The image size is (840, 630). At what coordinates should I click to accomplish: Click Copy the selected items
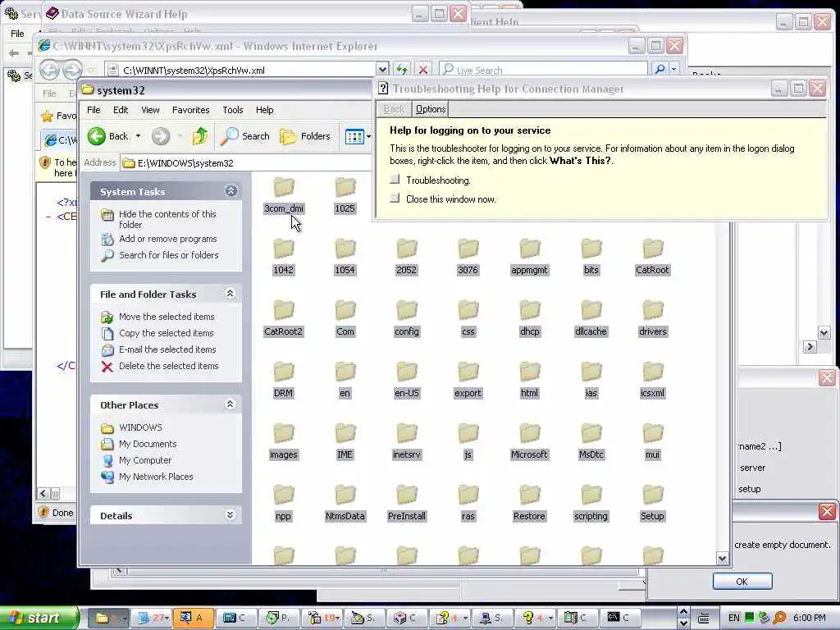[x=157, y=333]
